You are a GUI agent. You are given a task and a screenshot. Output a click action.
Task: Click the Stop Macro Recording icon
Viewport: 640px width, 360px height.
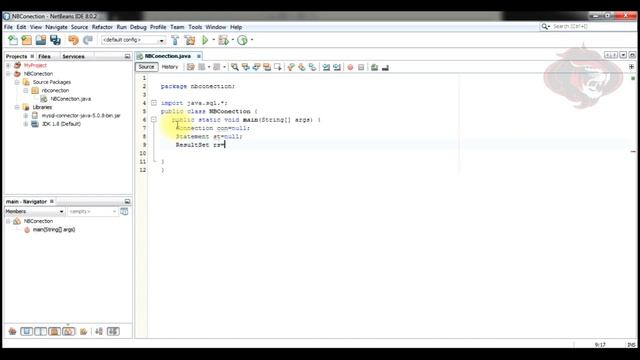tap(361, 67)
